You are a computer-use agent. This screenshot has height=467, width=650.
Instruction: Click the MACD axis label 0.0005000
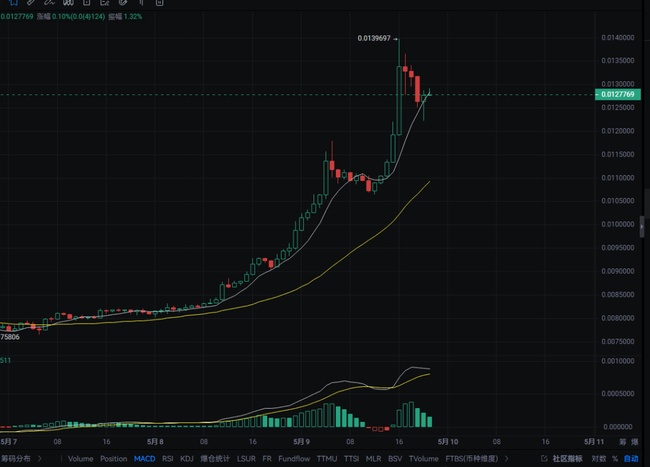pyautogui.click(x=618, y=394)
